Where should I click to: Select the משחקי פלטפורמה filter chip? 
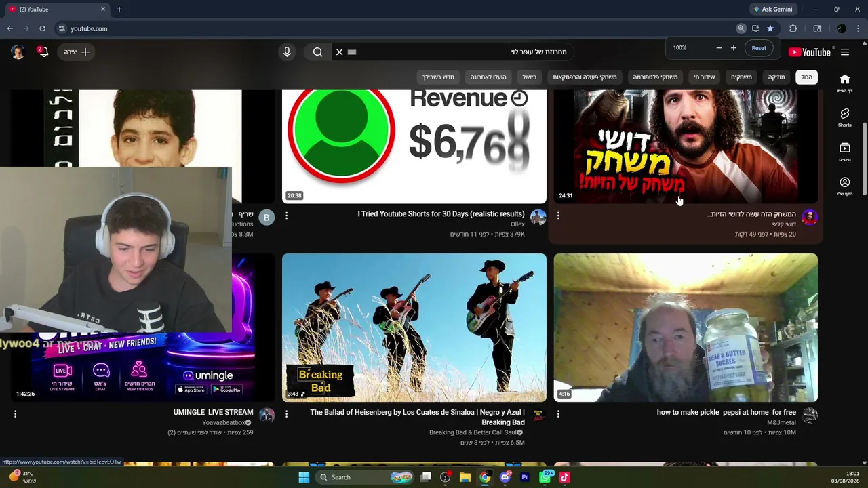click(x=655, y=77)
